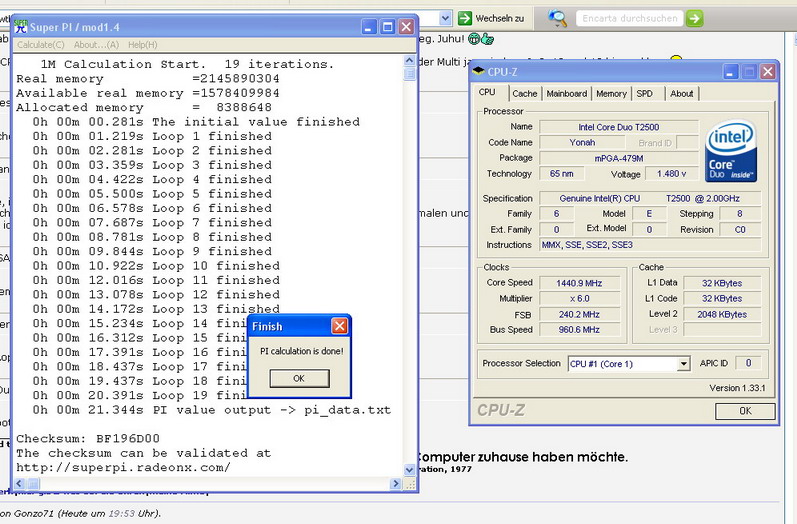This screenshot has height=524, width=797.
Task: Click the CPU-Z title bar icon
Action: pyautogui.click(x=478, y=71)
